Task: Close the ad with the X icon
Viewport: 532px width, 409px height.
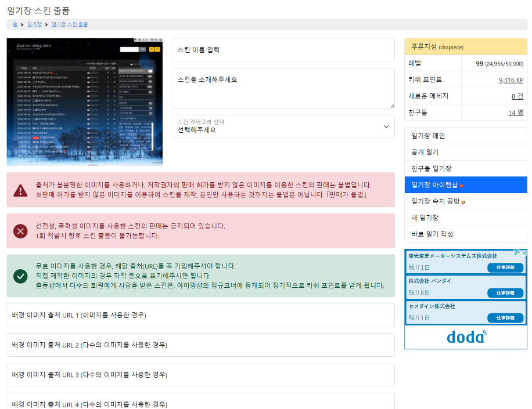Action: tap(523, 253)
